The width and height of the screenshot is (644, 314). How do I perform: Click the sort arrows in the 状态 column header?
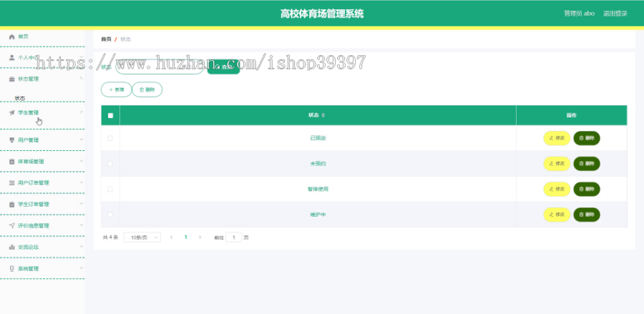[323, 115]
